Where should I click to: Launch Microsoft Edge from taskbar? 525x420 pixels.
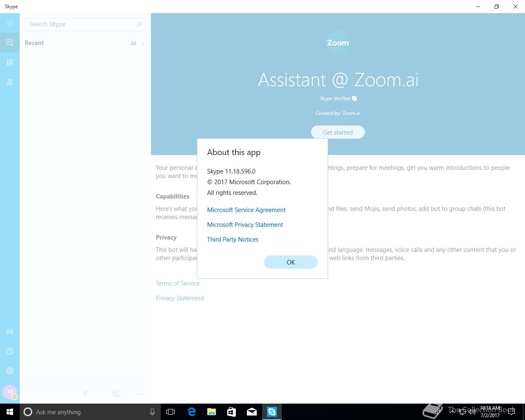pos(192,412)
